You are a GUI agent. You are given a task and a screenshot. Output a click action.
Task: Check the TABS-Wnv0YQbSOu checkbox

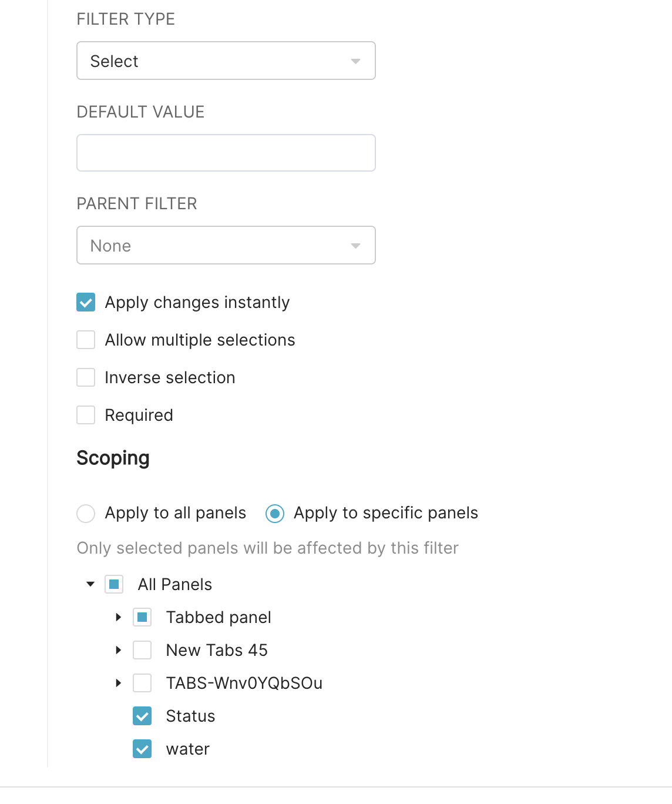142,683
